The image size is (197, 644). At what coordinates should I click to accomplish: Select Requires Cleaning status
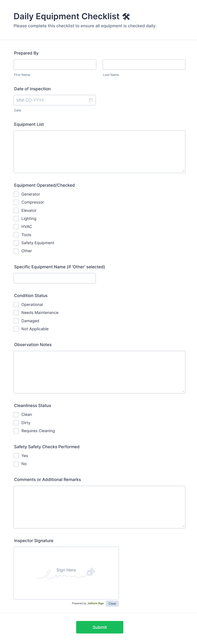click(x=16, y=431)
